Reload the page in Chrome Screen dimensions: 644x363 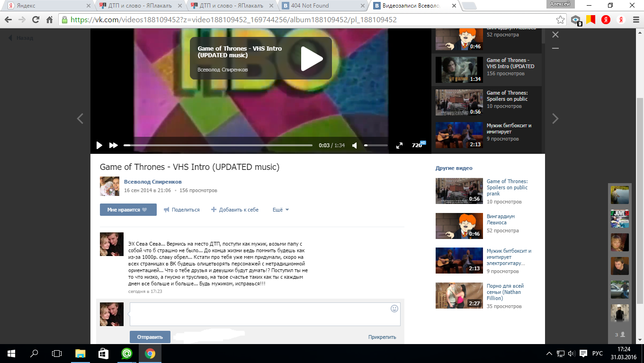point(36,20)
